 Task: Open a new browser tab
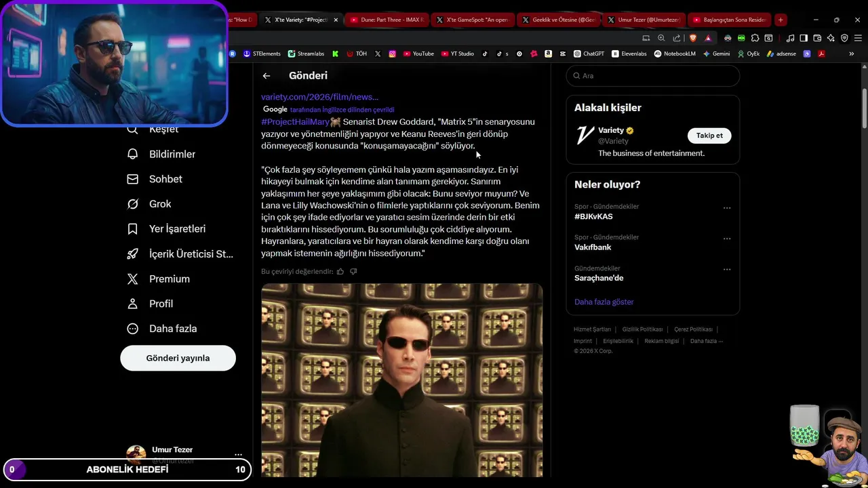781,20
